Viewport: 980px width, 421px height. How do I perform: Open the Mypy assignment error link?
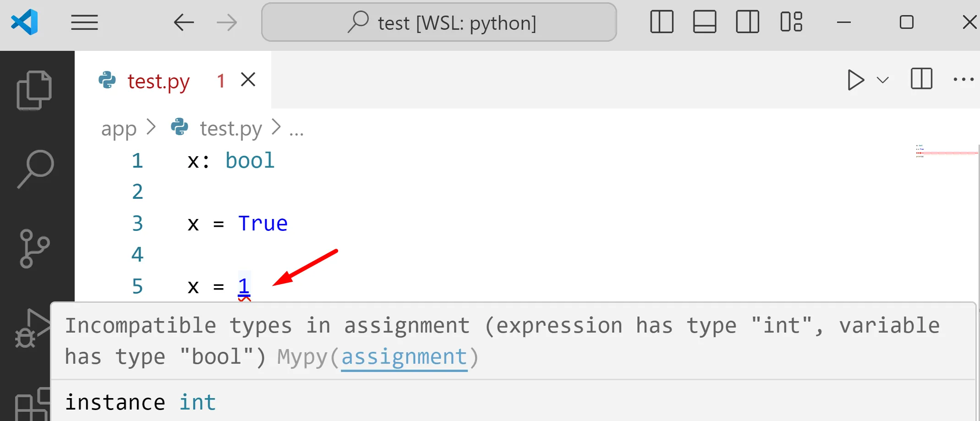pyautogui.click(x=404, y=357)
